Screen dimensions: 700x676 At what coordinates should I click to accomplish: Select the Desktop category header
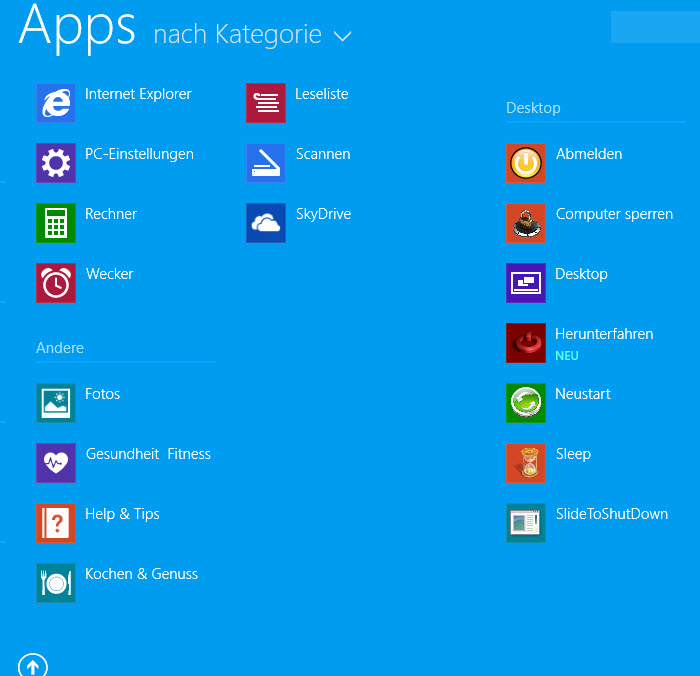click(x=533, y=108)
